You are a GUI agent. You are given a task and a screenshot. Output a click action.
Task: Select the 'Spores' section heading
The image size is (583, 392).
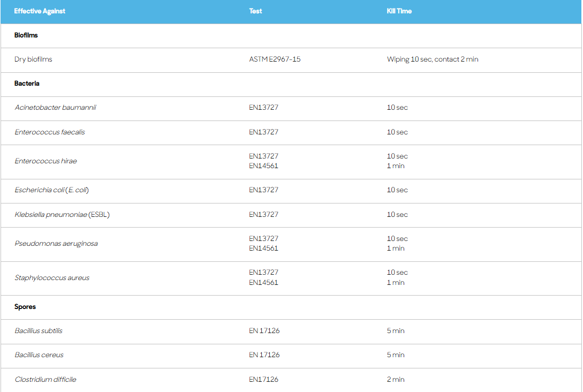pos(25,307)
